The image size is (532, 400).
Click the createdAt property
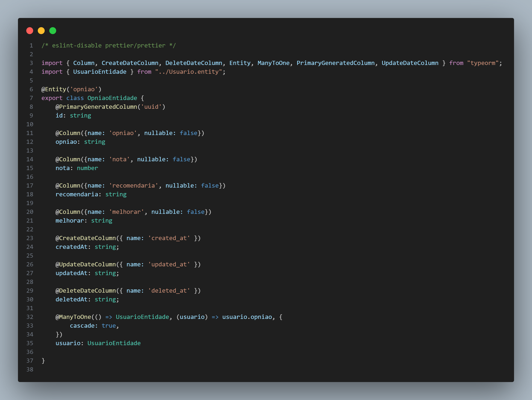71,247
